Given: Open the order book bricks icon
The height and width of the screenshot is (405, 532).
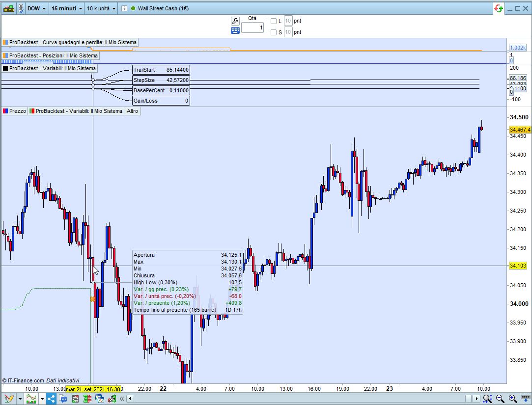Looking at the screenshot, I should [87, 399].
